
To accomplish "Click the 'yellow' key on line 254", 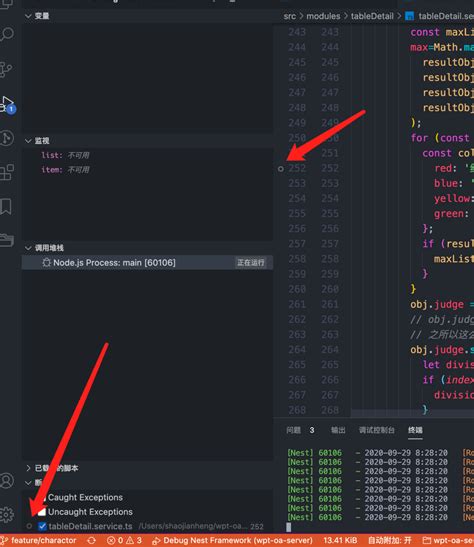I will click(452, 198).
